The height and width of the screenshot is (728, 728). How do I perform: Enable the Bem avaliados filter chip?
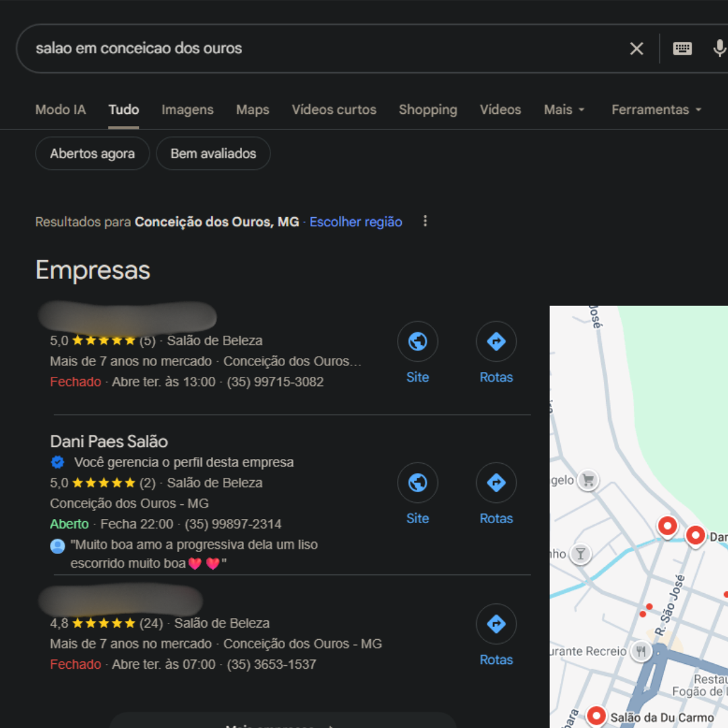(x=213, y=154)
